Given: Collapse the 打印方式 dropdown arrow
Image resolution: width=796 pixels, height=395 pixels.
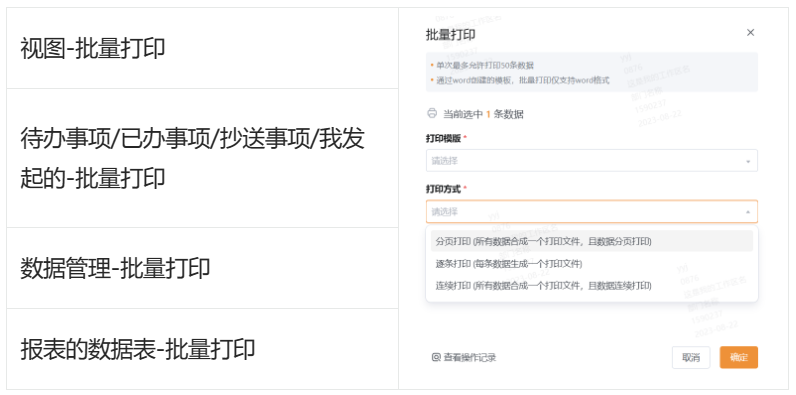Looking at the screenshot, I should [x=748, y=212].
